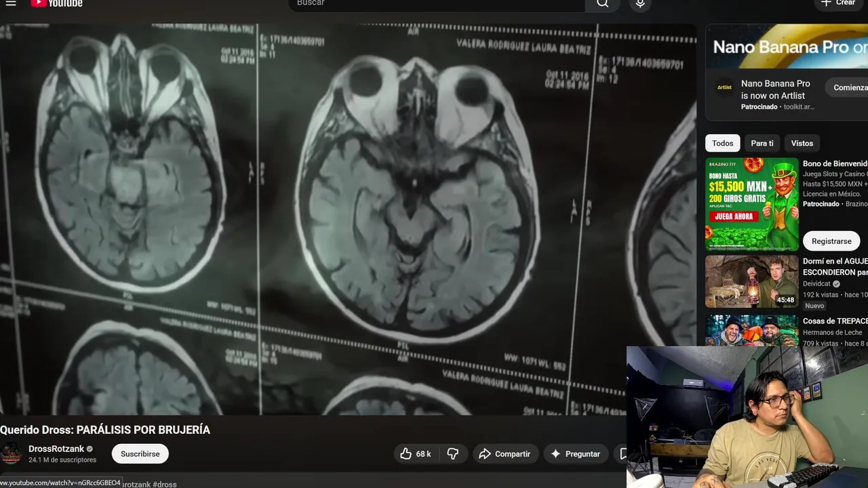Viewport: 868px width, 488px height.
Task: Click the Registrarse ad button
Action: coord(831,241)
